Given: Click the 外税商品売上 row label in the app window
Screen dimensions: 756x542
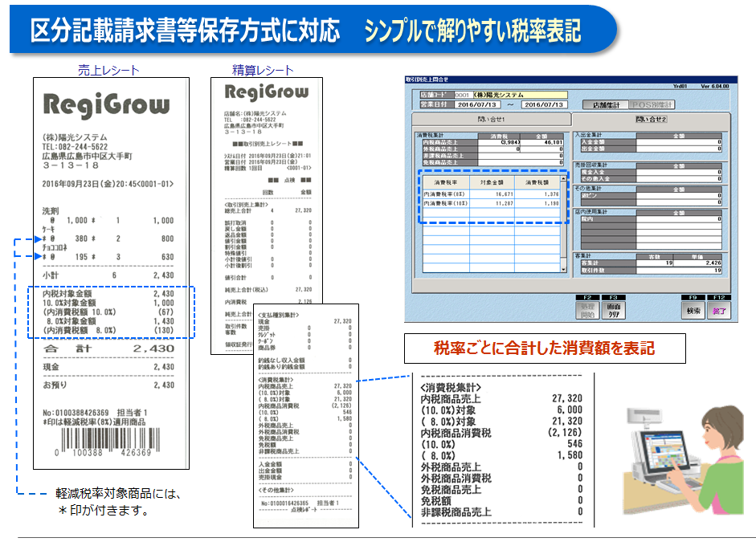Looking at the screenshot, I should (450, 149).
